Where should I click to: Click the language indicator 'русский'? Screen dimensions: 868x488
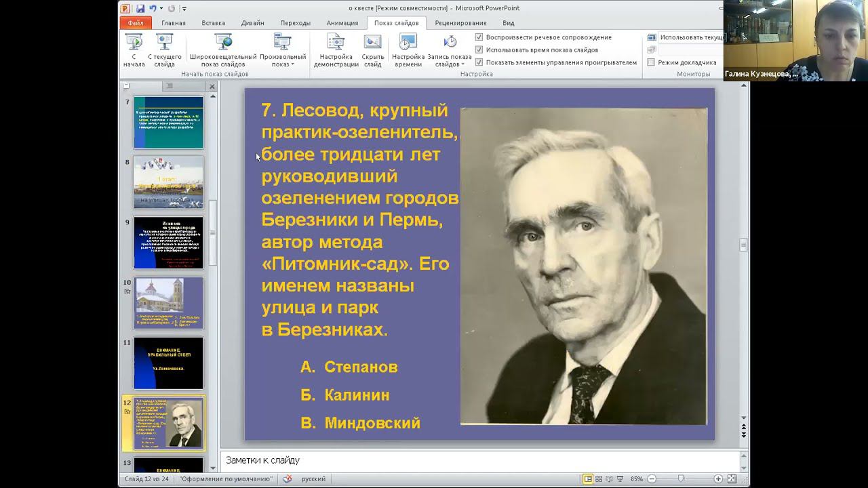point(313,479)
